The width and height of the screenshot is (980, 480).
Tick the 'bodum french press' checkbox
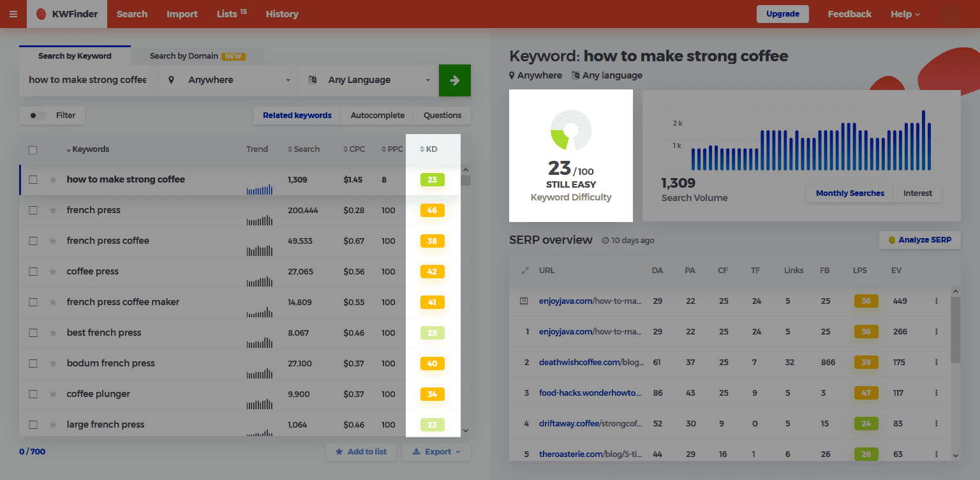pos(33,363)
